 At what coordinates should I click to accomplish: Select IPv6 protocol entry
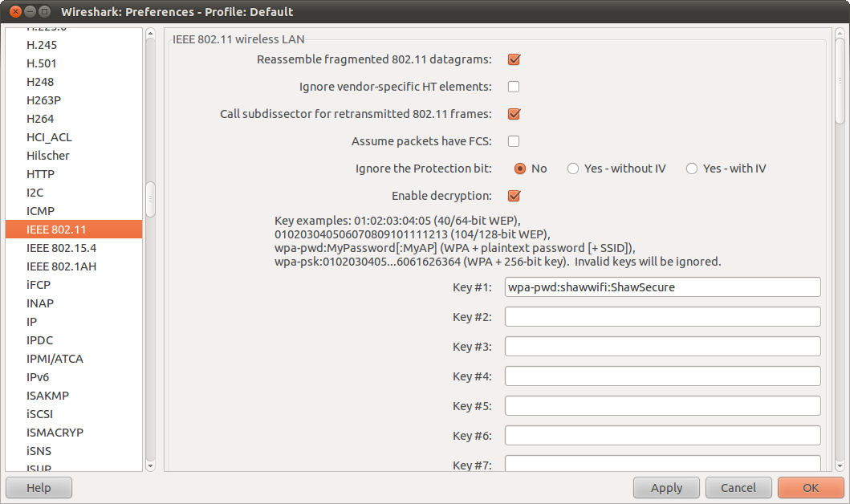38,377
